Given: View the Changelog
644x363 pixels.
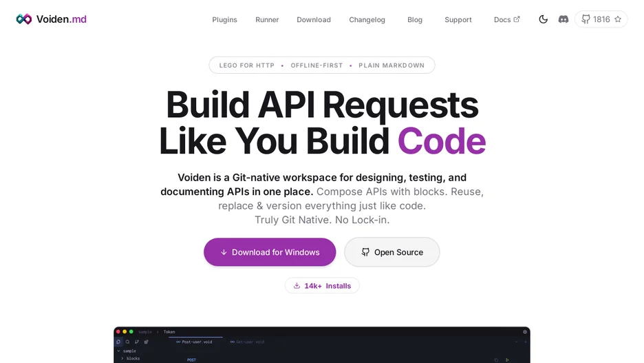Looking at the screenshot, I should [x=367, y=20].
